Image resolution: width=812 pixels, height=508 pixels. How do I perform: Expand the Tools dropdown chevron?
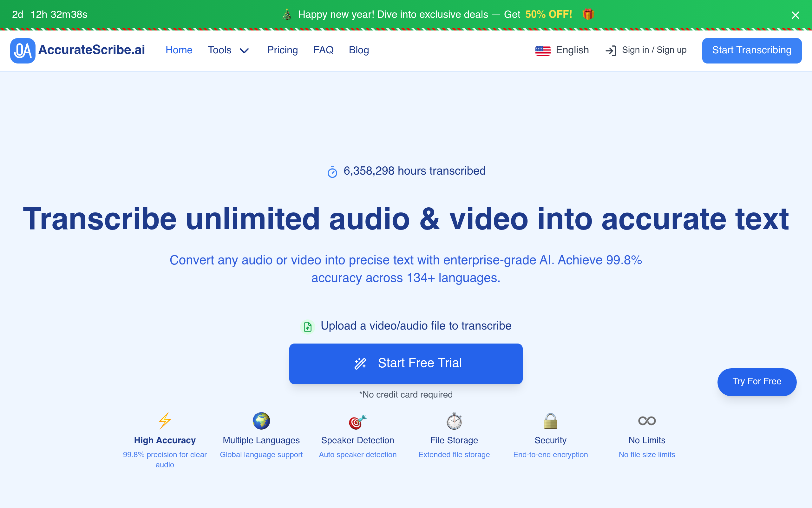coord(244,51)
